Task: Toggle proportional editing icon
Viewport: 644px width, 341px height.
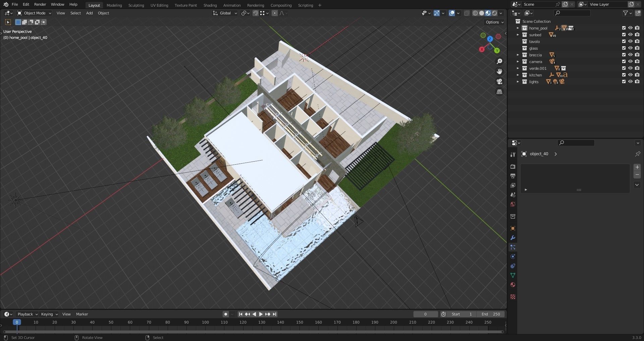Action: (275, 13)
